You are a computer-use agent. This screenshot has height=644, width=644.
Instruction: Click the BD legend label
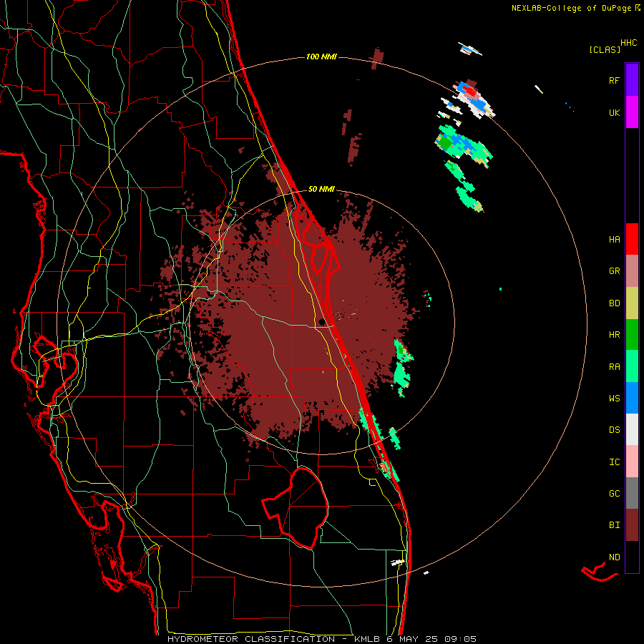point(614,303)
